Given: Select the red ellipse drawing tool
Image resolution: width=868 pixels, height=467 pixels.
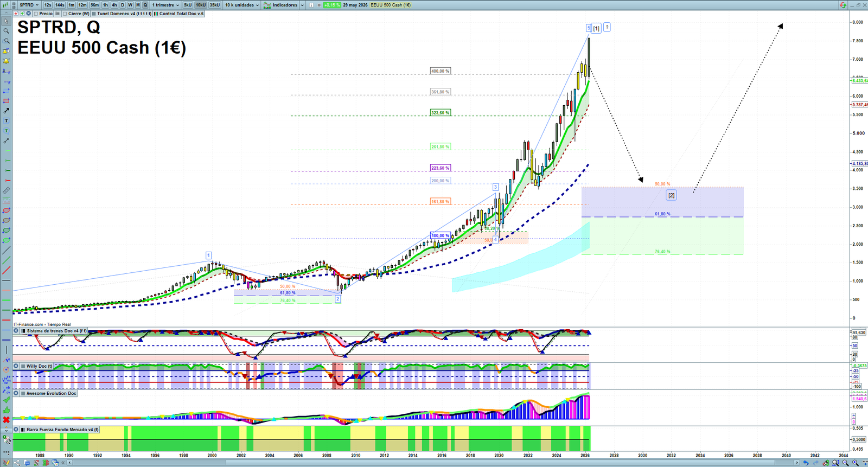Looking at the screenshot, I should (x=7, y=210).
